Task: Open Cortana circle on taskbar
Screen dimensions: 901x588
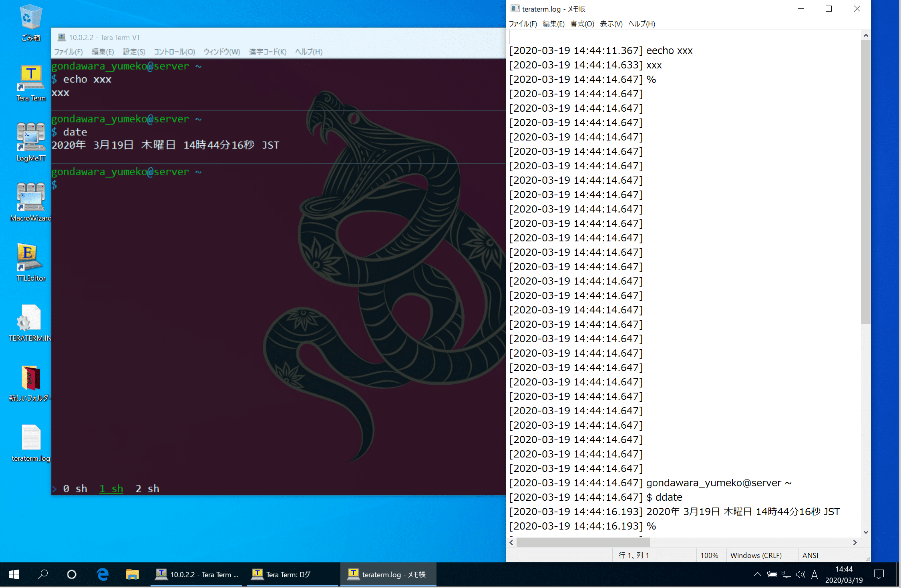Action: [x=72, y=575]
